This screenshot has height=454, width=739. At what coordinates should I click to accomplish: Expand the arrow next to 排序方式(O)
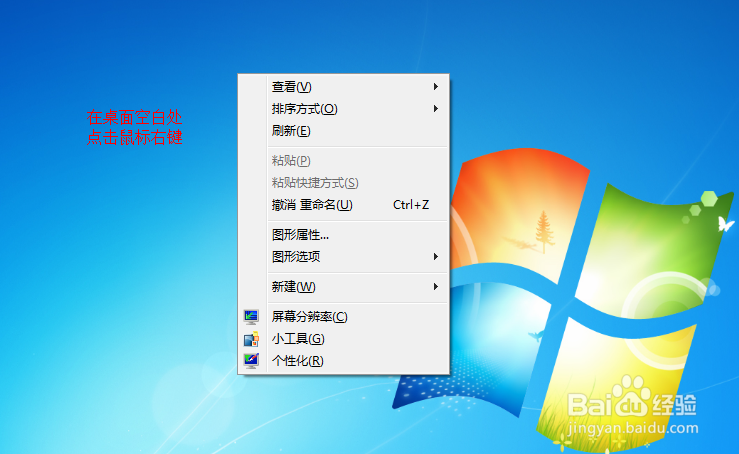point(436,109)
